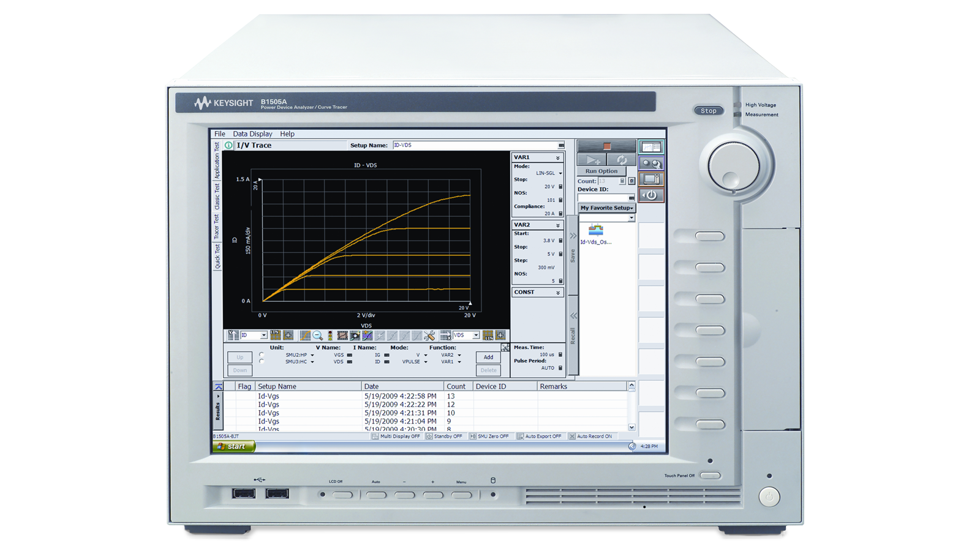Open the My Favorite Setup dropdown
The image size is (980, 551).
[606, 208]
